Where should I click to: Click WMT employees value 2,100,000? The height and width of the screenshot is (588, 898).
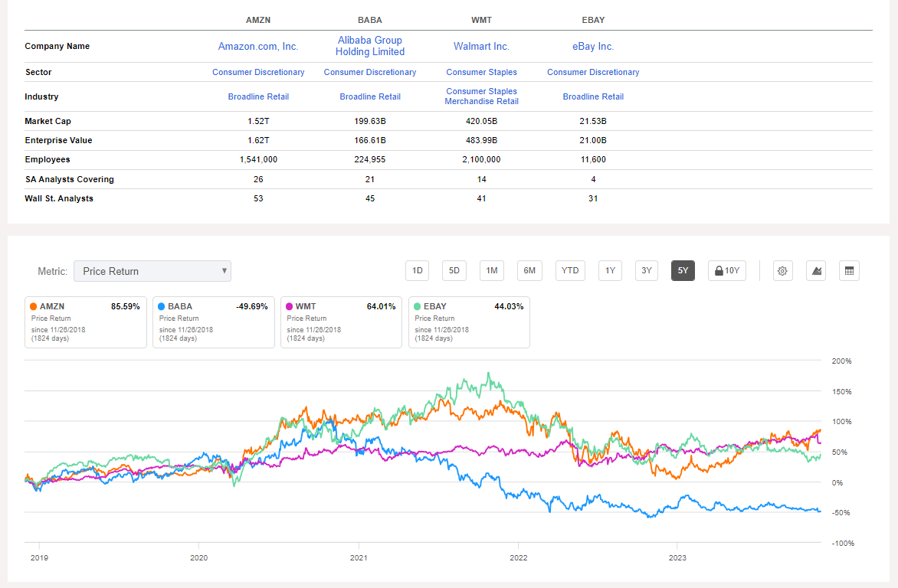pyautogui.click(x=482, y=160)
